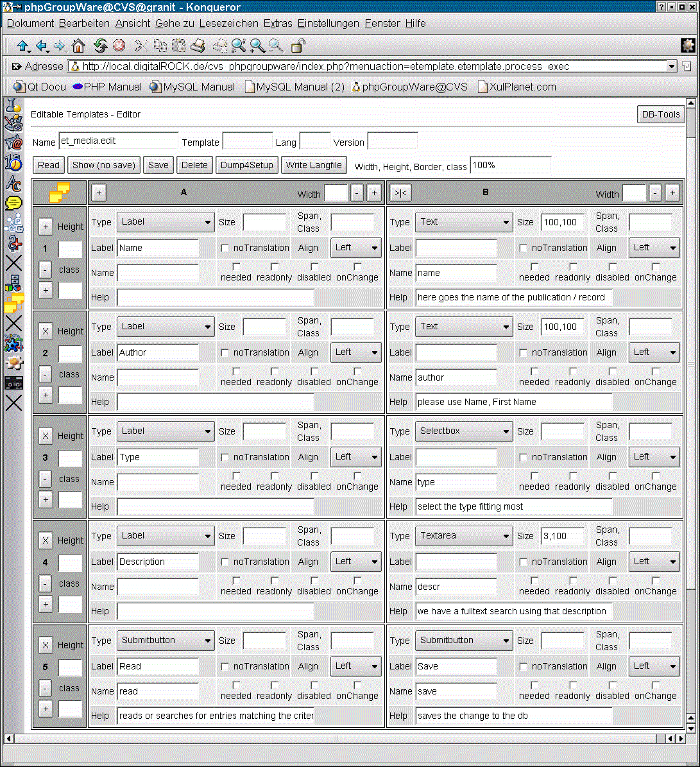
Task: Check 'needed' for the author text field
Action: [x=534, y=371]
